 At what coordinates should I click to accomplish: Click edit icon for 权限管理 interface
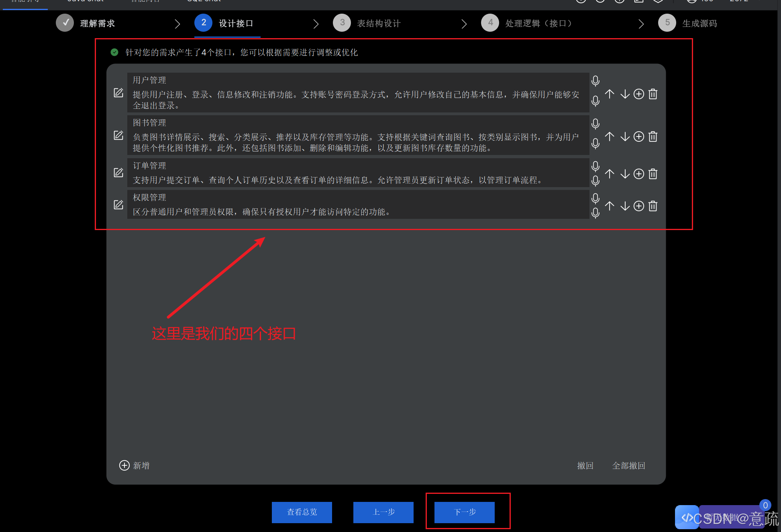[x=118, y=205]
